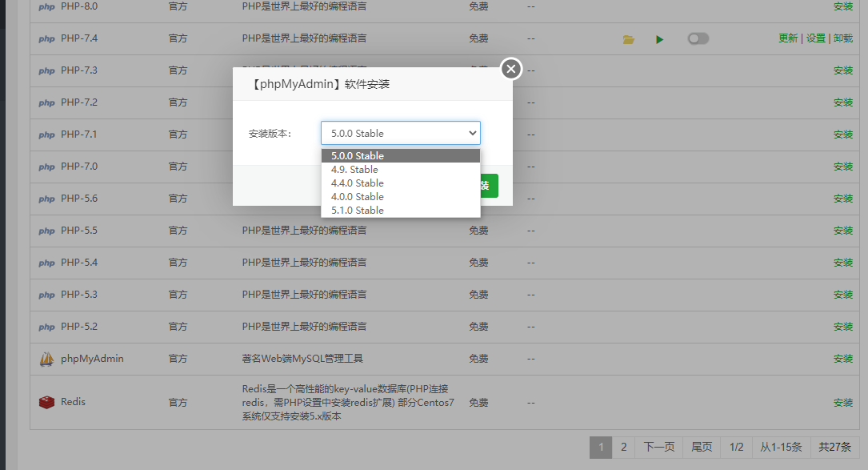868x470 pixels.
Task: Click 设置 link for PHP-7.4
Action: 815,38
